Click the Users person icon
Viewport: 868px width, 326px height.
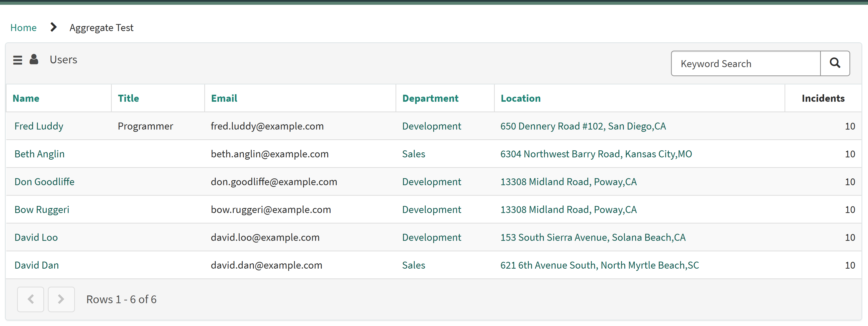click(x=34, y=59)
